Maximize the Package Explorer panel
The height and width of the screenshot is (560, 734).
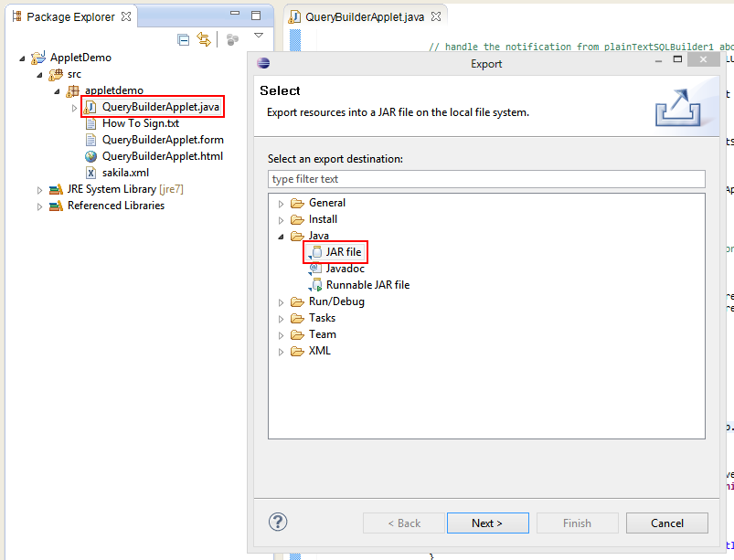256,16
